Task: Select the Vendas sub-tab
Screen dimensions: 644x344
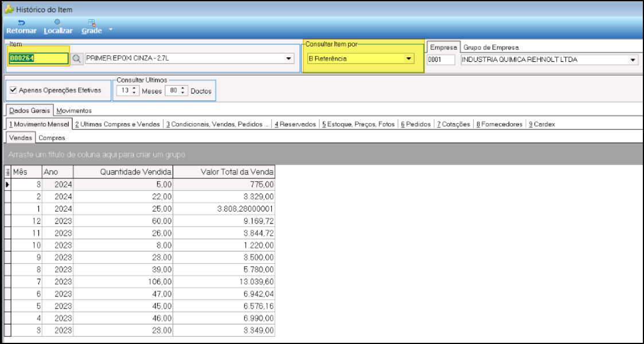Action: [21, 138]
